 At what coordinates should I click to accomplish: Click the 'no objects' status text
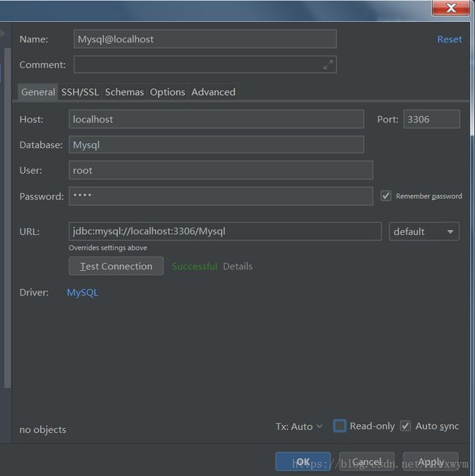tap(42, 429)
